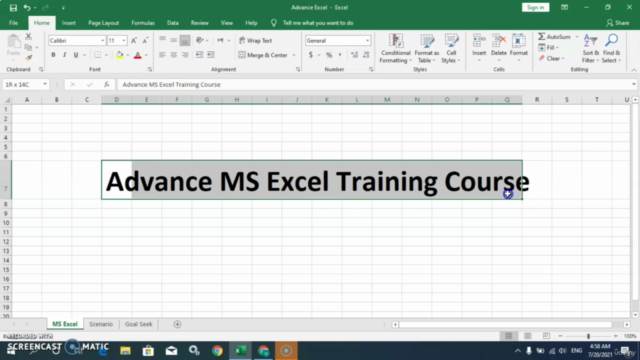This screenshot has height=360, width=640.
Task: Click the Fill button in Editing group
Action: click(x=549, y=48)
